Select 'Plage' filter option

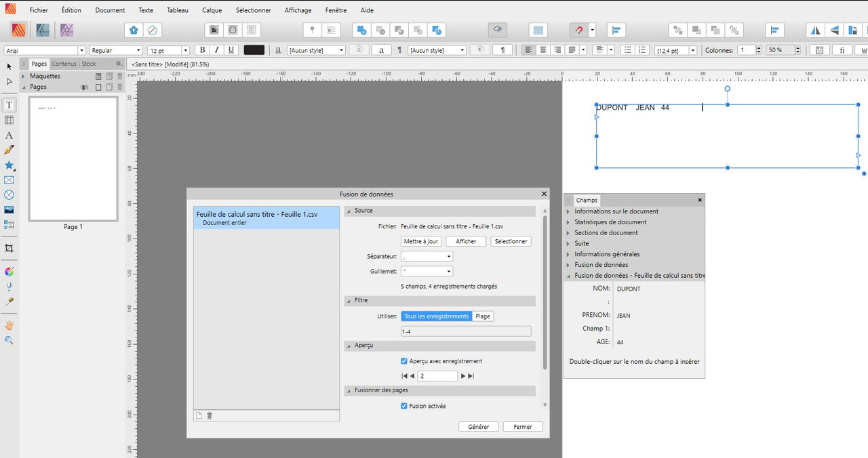click(483, 316)
